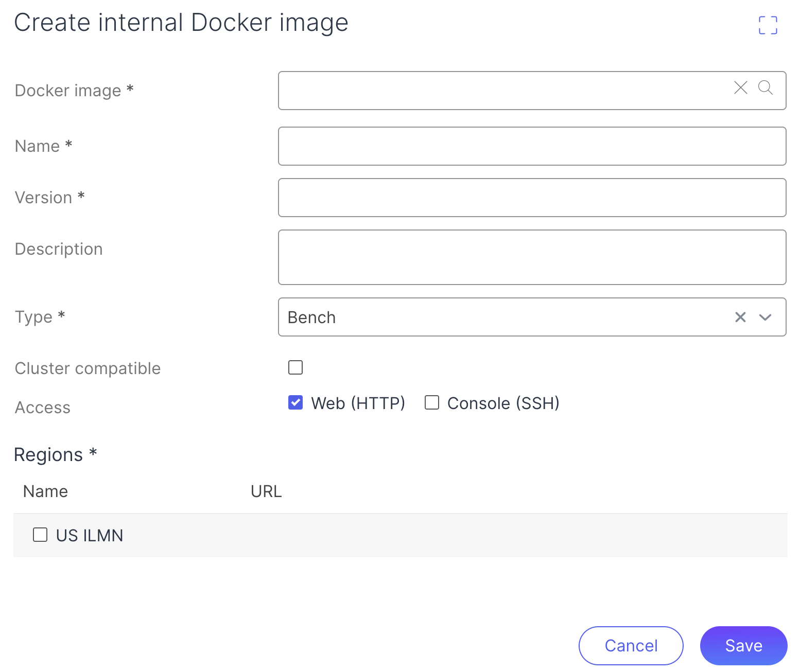This screenshot has width=800, height=672.
Task: Click the Description text area
Action: (x=532, y=257)
